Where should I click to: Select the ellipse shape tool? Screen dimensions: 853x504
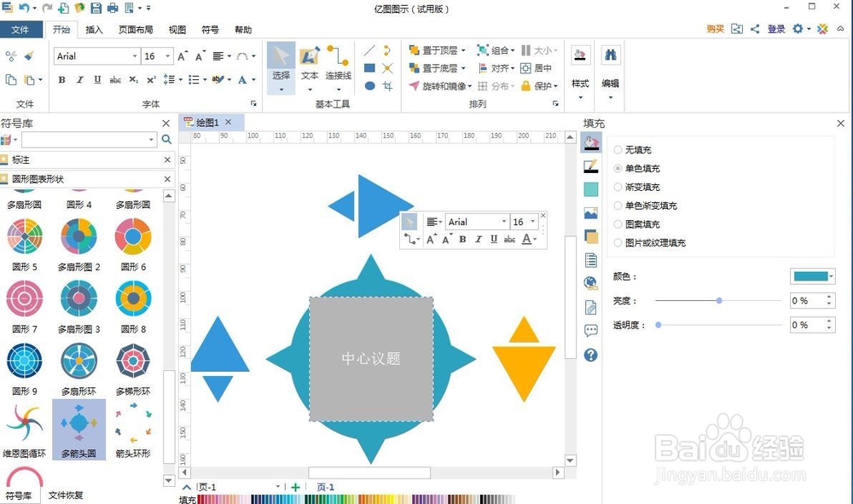click(369, 85)
